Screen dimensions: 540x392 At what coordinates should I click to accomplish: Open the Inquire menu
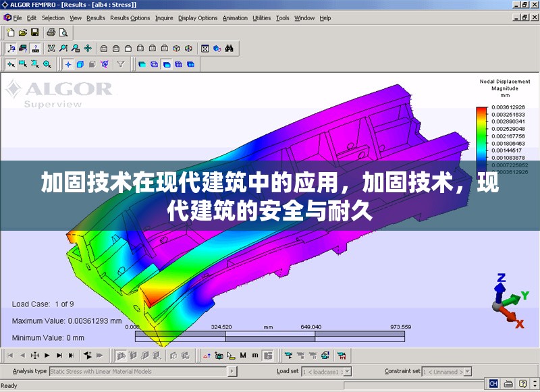(164, 18)
